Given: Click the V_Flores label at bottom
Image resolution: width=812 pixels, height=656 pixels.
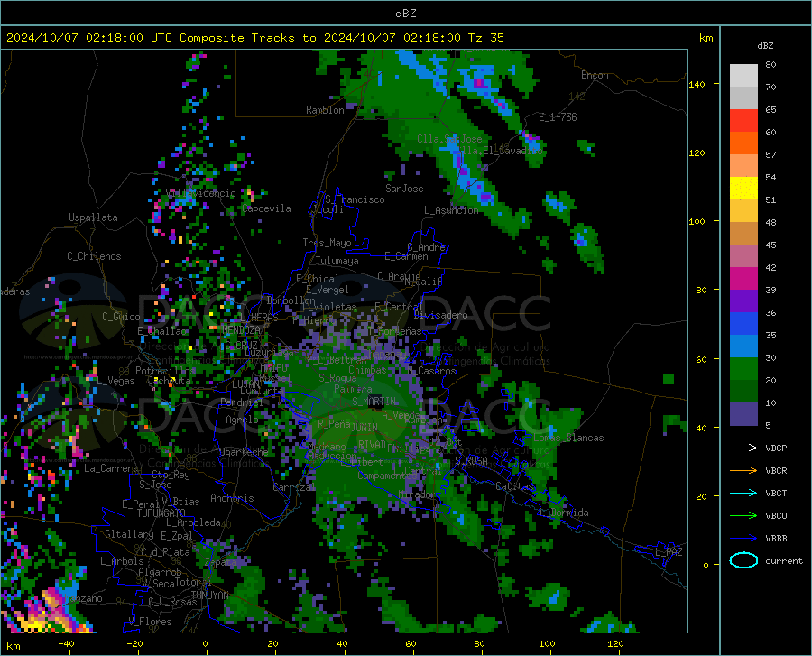Looking at the screenshot, I should [150, 622].
